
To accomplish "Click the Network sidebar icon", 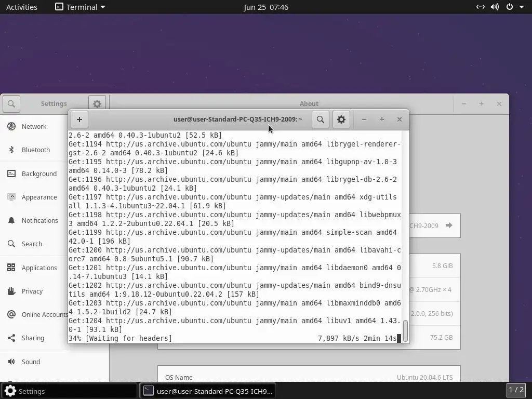I will pos(11,127).
